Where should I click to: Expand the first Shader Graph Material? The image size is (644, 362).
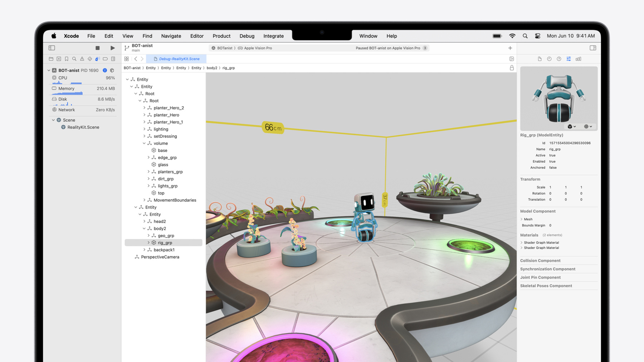pos(521,243)
